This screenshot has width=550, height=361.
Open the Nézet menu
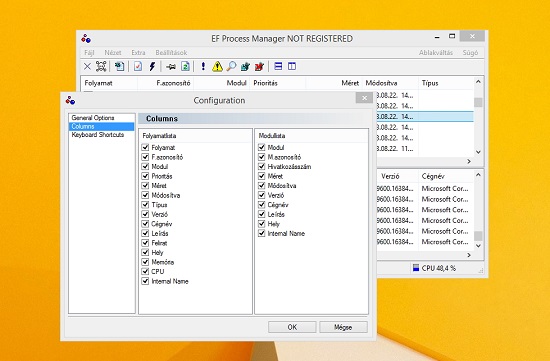click(x=113, y=53)
